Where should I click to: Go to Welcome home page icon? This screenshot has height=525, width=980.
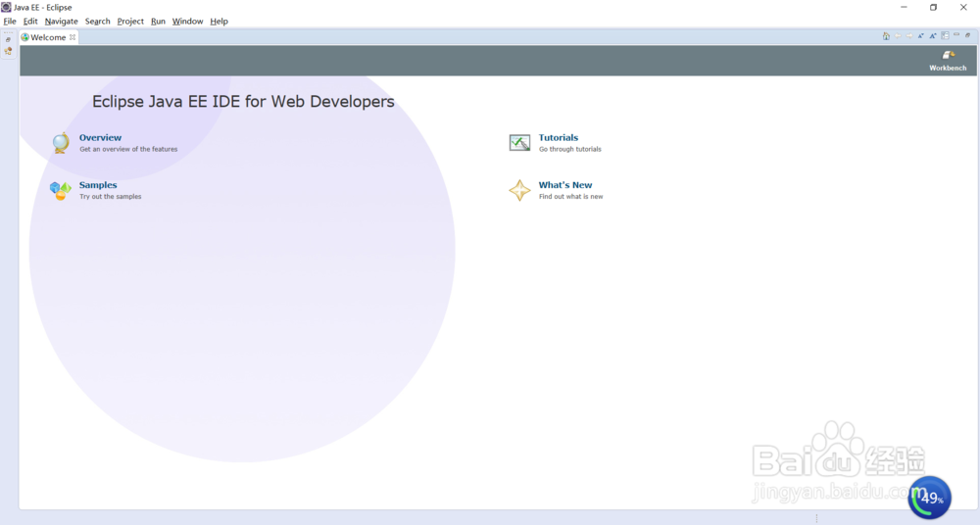pyautogui.click(x=886, y=36)
